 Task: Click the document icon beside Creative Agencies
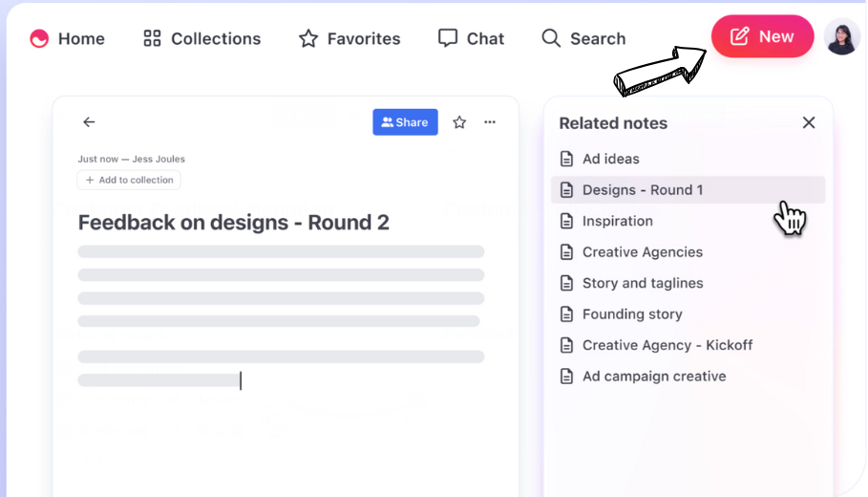[x=567, y=252]
